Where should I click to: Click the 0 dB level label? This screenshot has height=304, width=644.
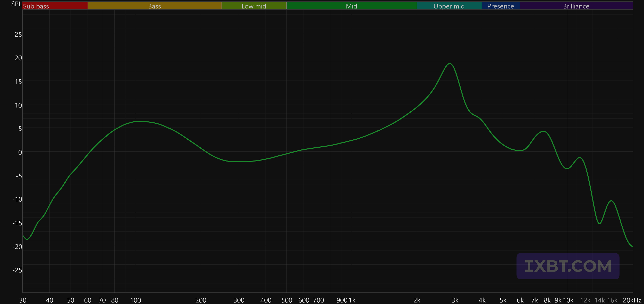(20, 152)
